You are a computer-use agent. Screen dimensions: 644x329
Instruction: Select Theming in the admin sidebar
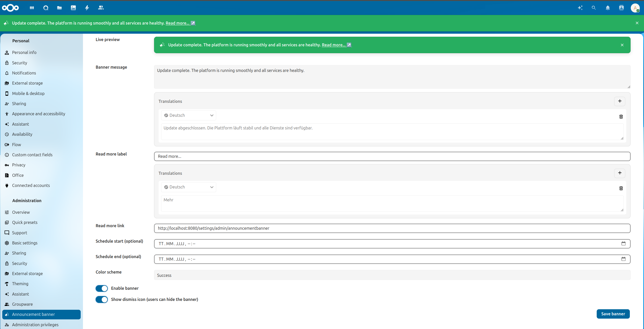pos(20,284)
